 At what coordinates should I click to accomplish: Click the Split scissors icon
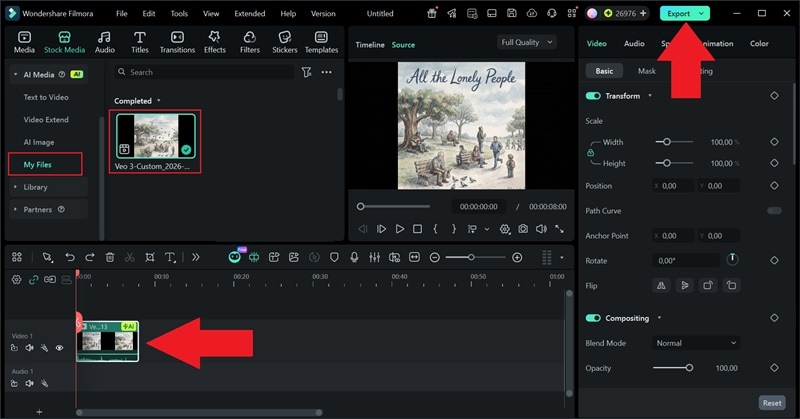[x=130, y=257]
